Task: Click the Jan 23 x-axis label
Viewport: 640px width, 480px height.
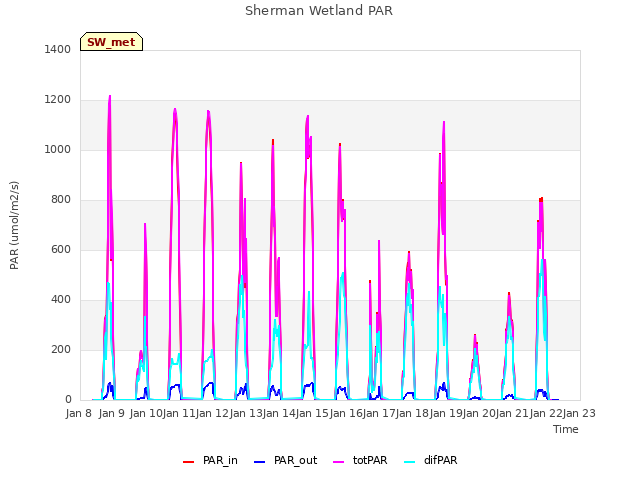Action: coord(579,413)
